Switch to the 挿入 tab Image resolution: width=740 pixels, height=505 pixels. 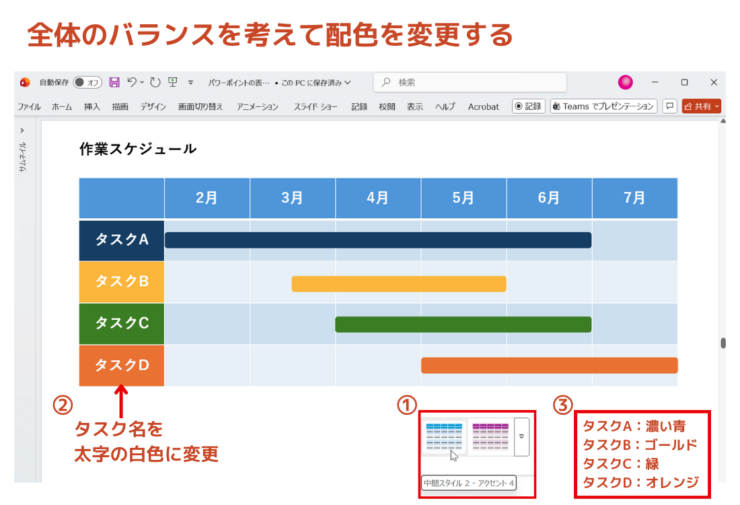pos(92,107)
